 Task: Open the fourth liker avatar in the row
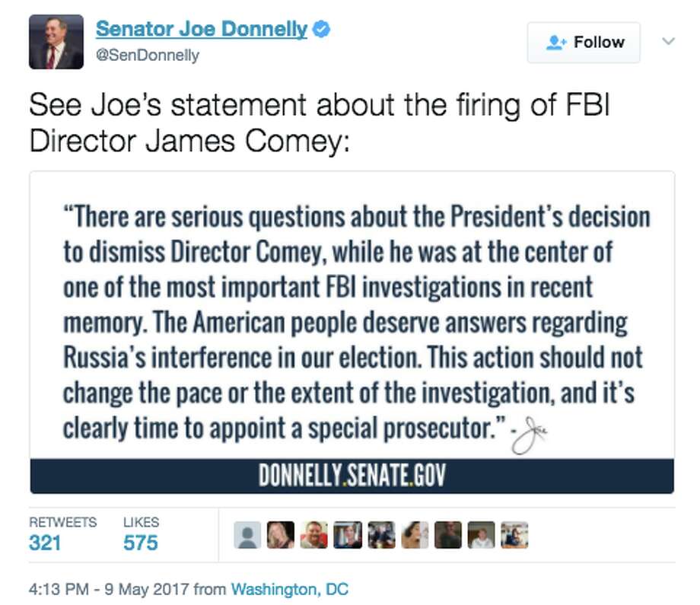coord(347,535)
